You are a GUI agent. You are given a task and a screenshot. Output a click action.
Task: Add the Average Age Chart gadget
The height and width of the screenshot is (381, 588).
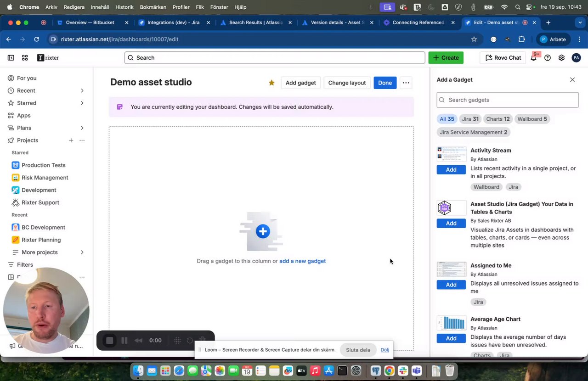pos(451,339)
